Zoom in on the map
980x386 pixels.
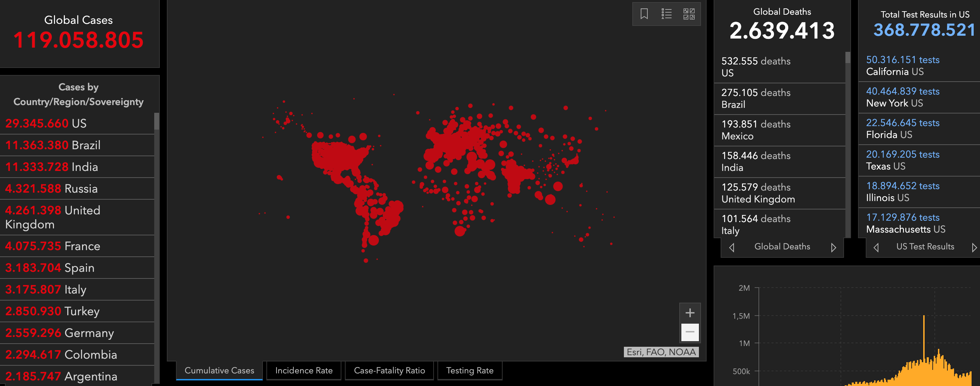point(690,312)
